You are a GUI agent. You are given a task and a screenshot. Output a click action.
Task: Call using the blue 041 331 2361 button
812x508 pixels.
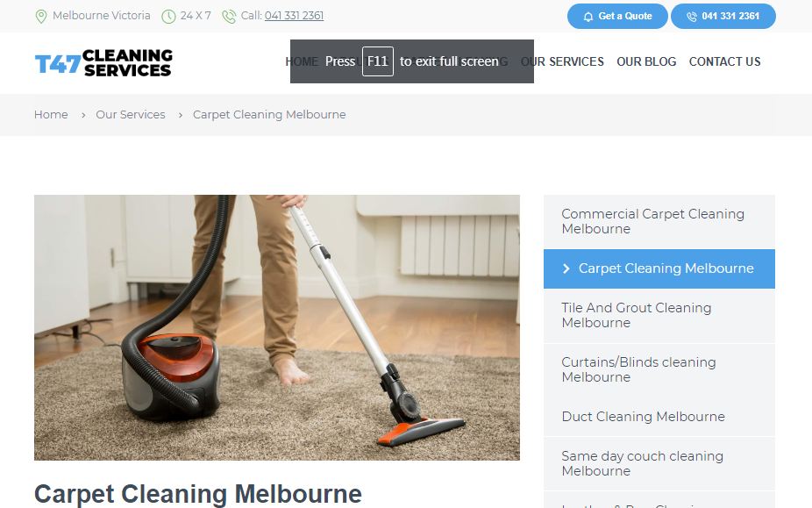tap(723, 16)
